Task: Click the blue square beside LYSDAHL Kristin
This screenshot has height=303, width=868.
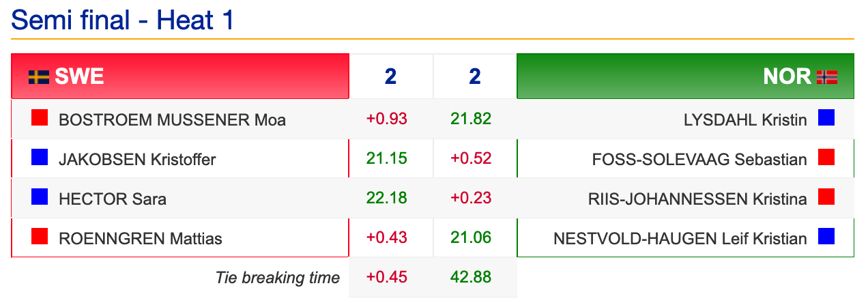Action: (827, 118)
